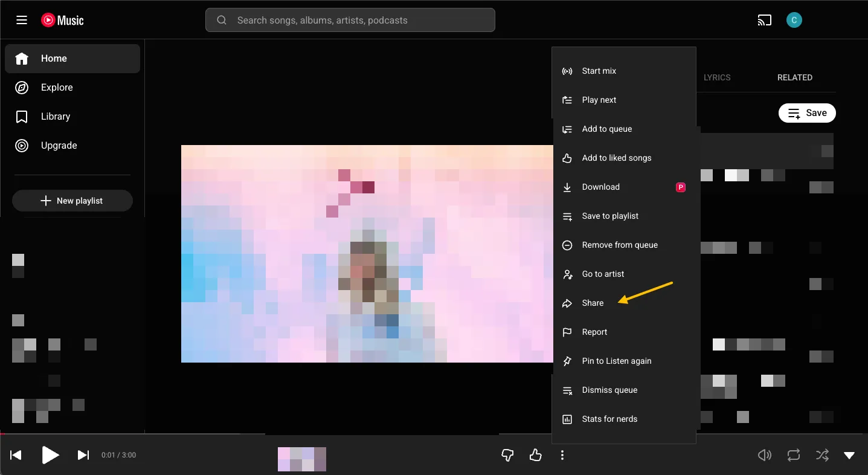
Task: Open Explore in the sidebar
Action: pyautogui.click(x=72, y=88)
